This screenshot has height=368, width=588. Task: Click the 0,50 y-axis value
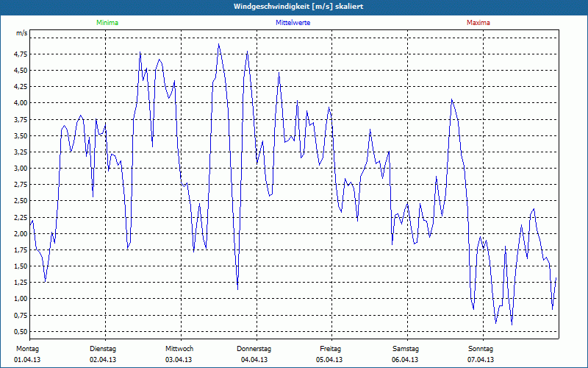coord(21,332)
